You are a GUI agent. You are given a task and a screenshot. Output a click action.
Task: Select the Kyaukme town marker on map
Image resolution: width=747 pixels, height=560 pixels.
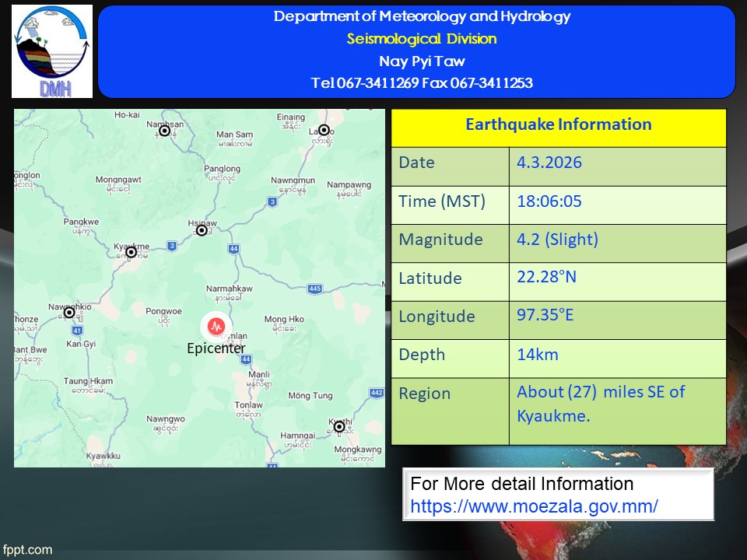pos(132,252)
